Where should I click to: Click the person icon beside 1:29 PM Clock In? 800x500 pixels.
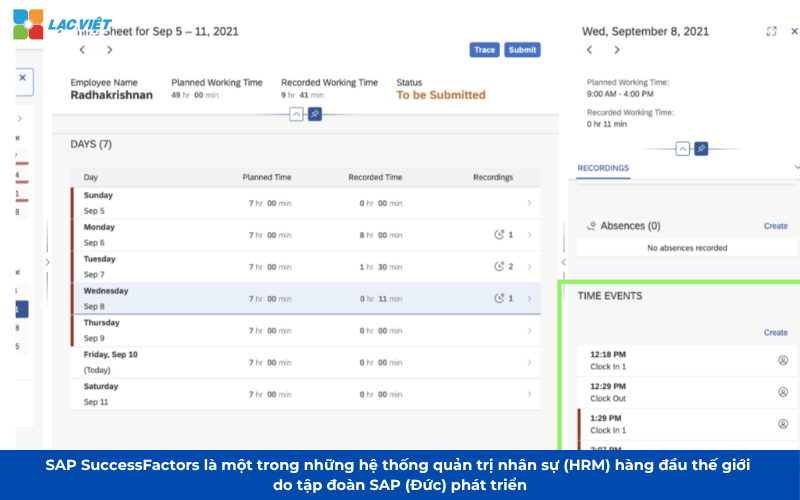point(783,423)
